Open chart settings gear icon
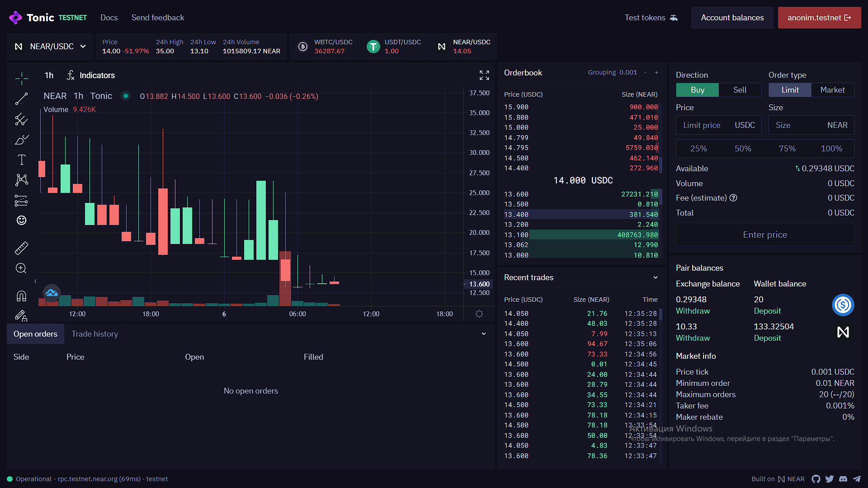The width and height of the screenshot is (868, 488). click(x=479, y=314)
